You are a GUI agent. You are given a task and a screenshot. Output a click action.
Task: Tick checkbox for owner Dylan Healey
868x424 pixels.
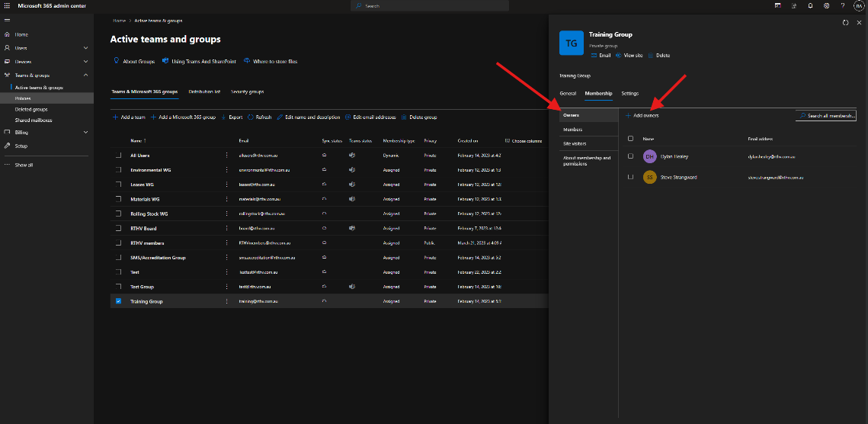click(x=630, y=156)
